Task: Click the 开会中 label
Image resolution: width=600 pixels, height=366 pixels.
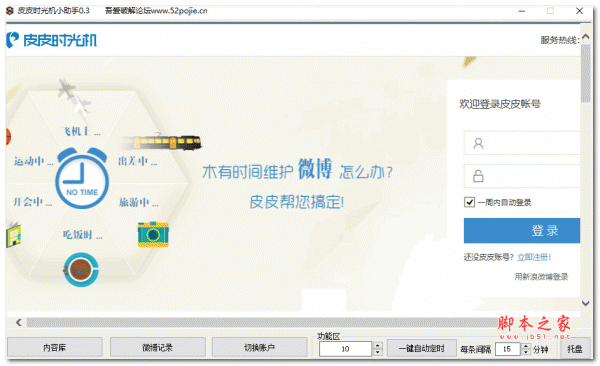Action: coord(32,202)
